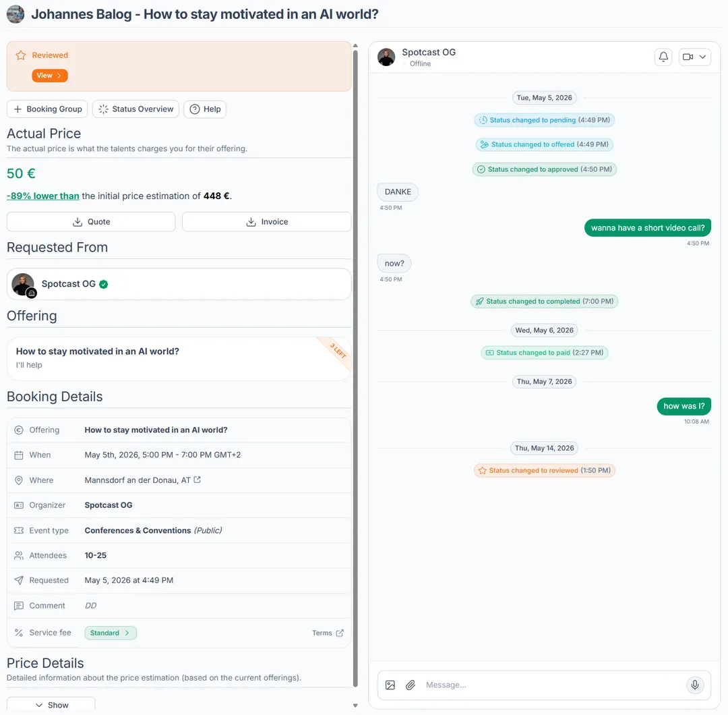This screenshot has width=728, height=715.
Task: Click the Standard service fee chip
Action: (111, 633)
